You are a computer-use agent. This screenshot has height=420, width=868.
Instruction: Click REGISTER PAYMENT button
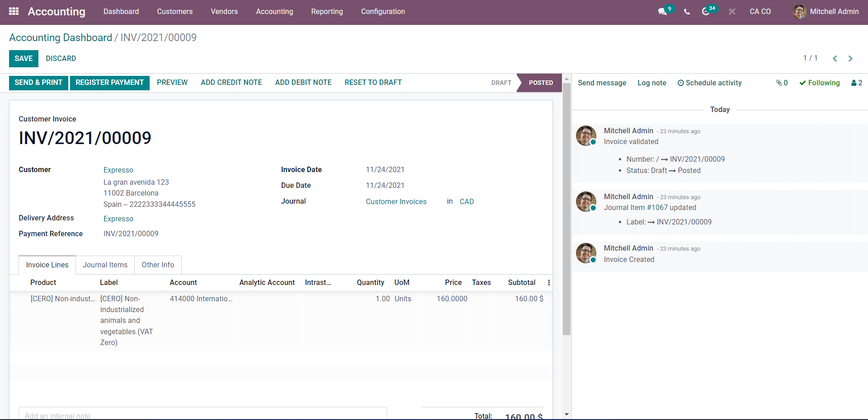110,83
